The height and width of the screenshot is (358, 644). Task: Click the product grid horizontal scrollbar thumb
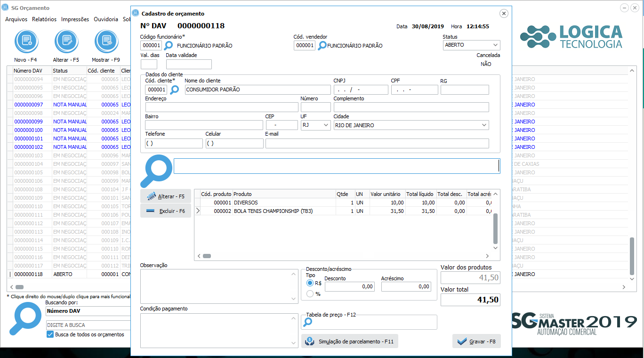coord(207,256)
